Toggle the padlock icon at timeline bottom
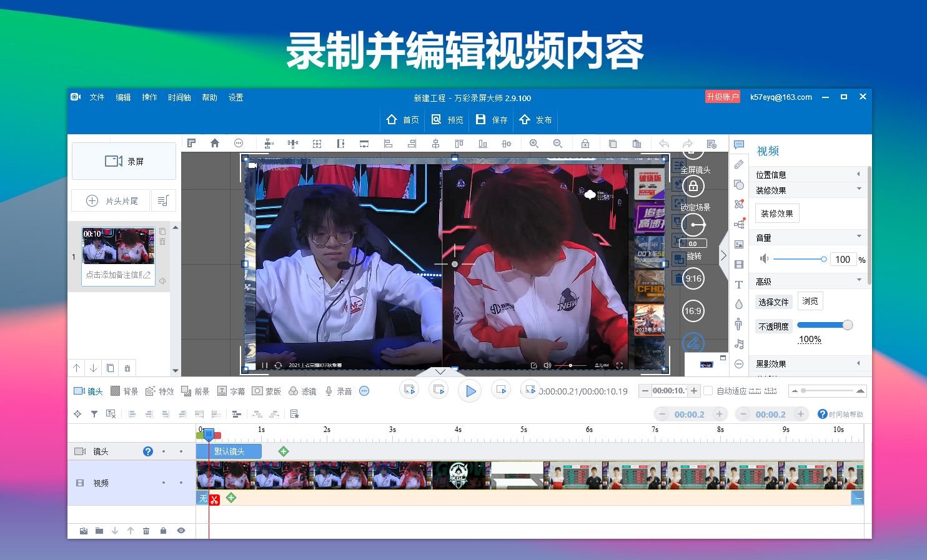The image size is (927, 560). tap(163, 531)
